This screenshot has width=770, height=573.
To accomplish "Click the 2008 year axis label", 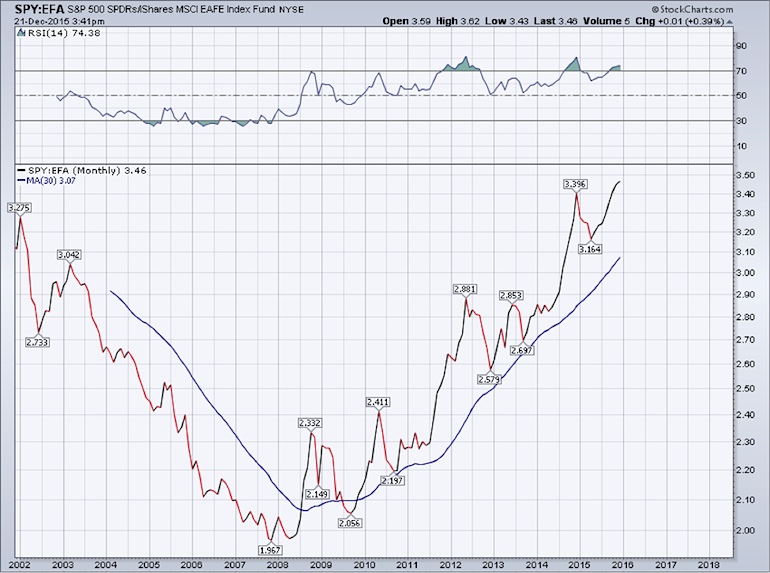I will tap(278, 565).
